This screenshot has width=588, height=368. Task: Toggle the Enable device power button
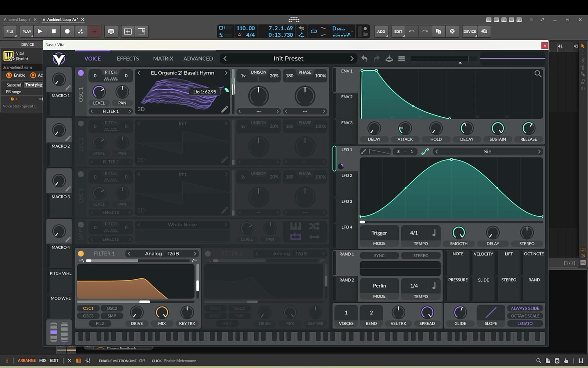(9, 75)
